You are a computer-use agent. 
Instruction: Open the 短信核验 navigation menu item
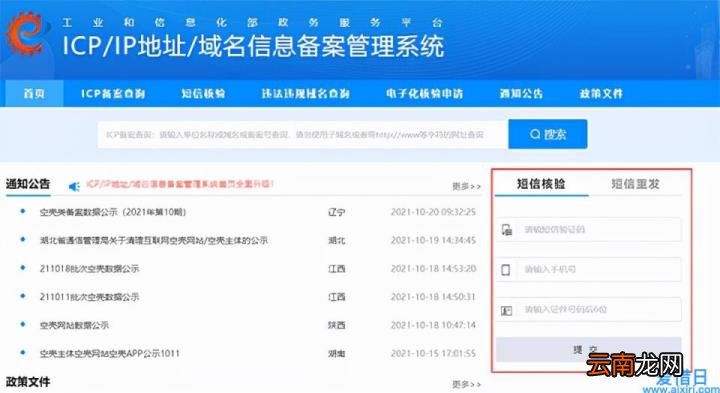point(203,94)
